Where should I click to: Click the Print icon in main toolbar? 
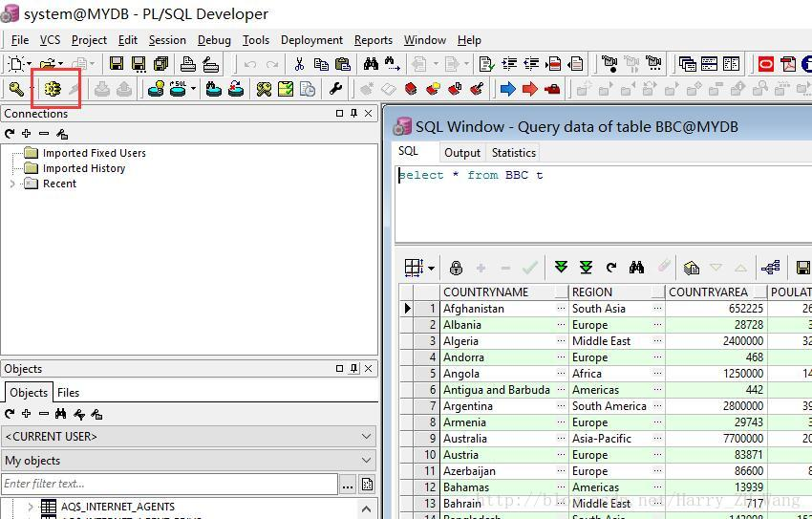pyautogui.click(x=188, y=64)
